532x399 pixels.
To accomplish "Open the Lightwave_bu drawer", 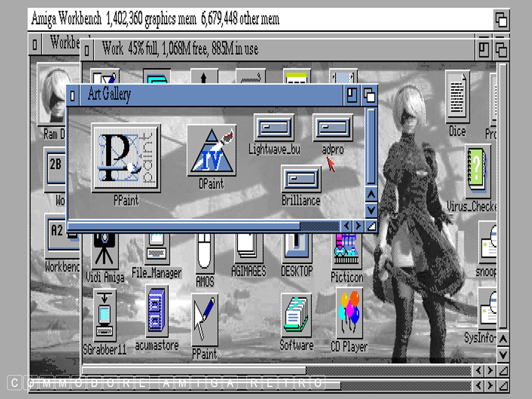I will [274, 128].
